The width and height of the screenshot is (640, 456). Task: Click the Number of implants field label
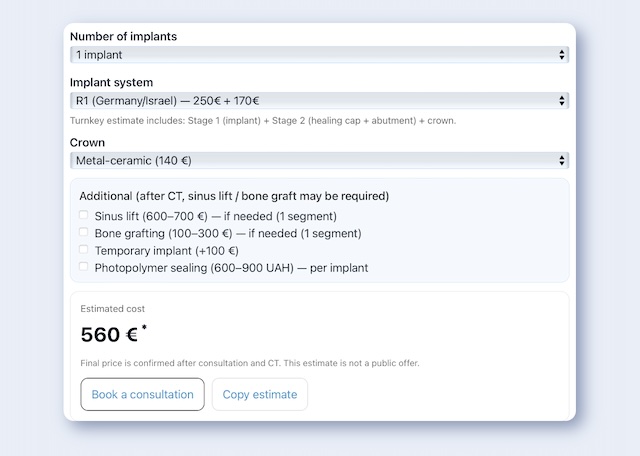(124, 37)
